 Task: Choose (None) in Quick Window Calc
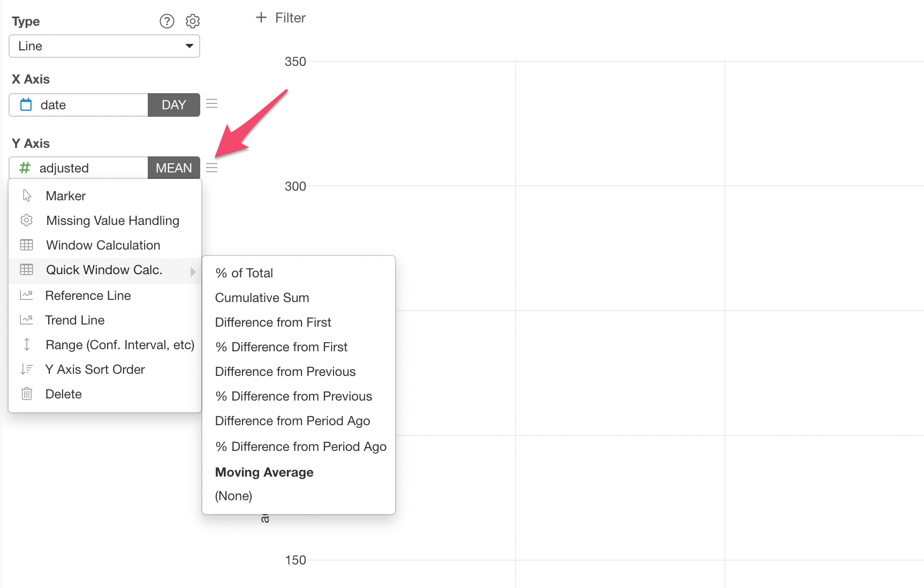click(x=233, y=496)
